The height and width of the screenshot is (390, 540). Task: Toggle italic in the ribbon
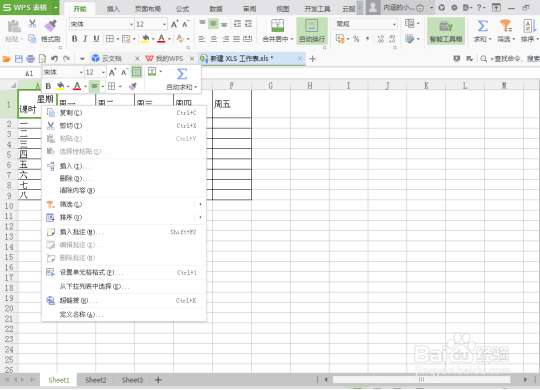point(85,39)
